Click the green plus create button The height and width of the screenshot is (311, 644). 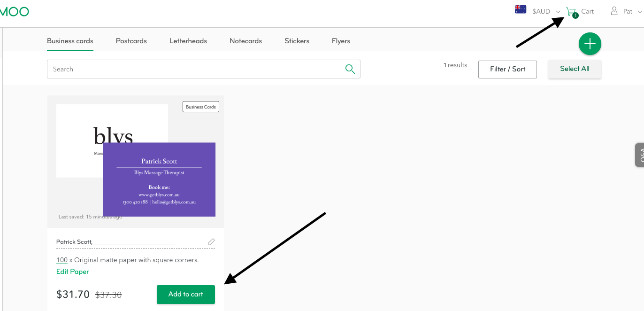[x=590, y=44]
